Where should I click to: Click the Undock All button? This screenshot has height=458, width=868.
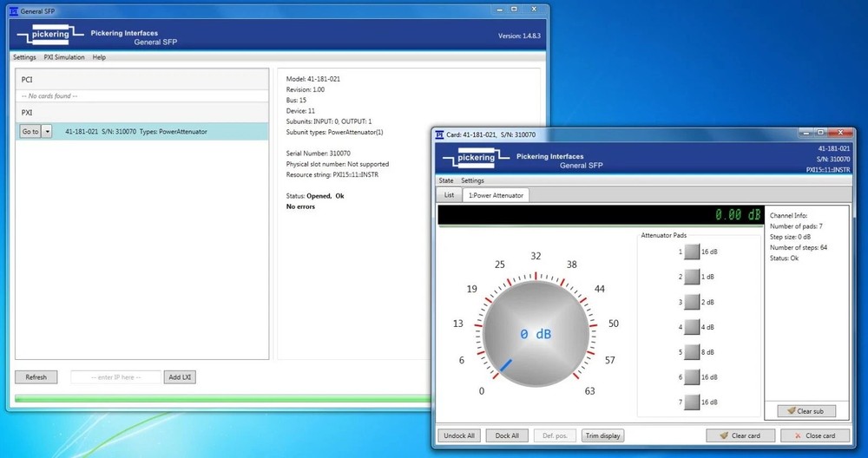(x=459, y=435)
